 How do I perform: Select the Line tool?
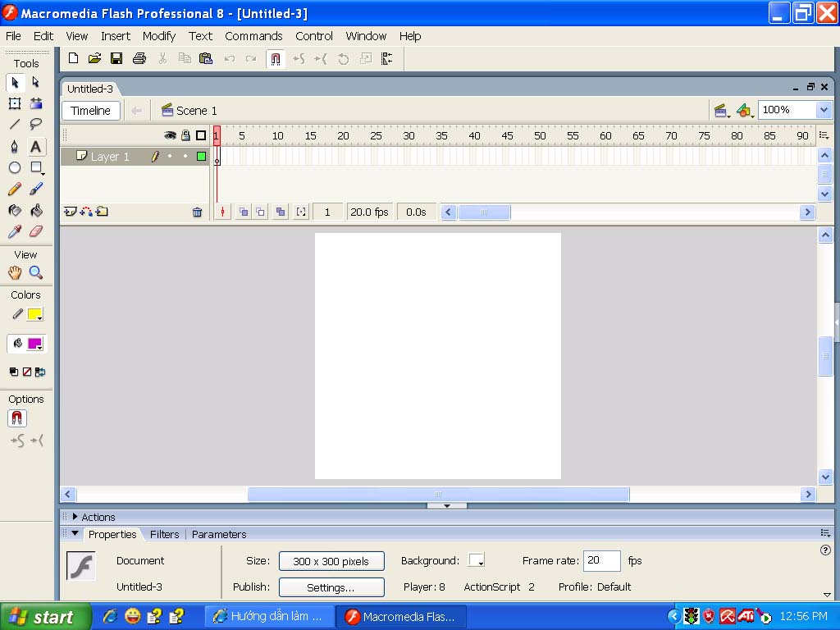point(15,125)
